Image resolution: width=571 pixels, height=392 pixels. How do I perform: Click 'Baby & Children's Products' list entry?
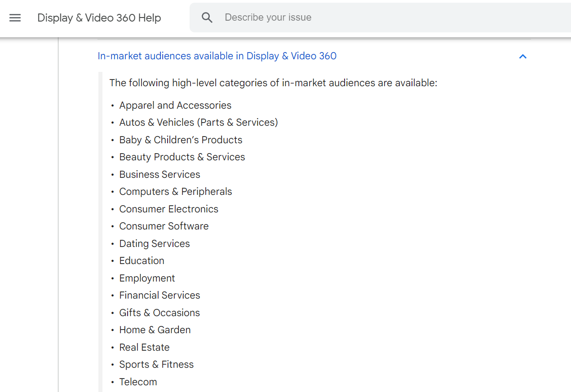(x=181, y=140)
